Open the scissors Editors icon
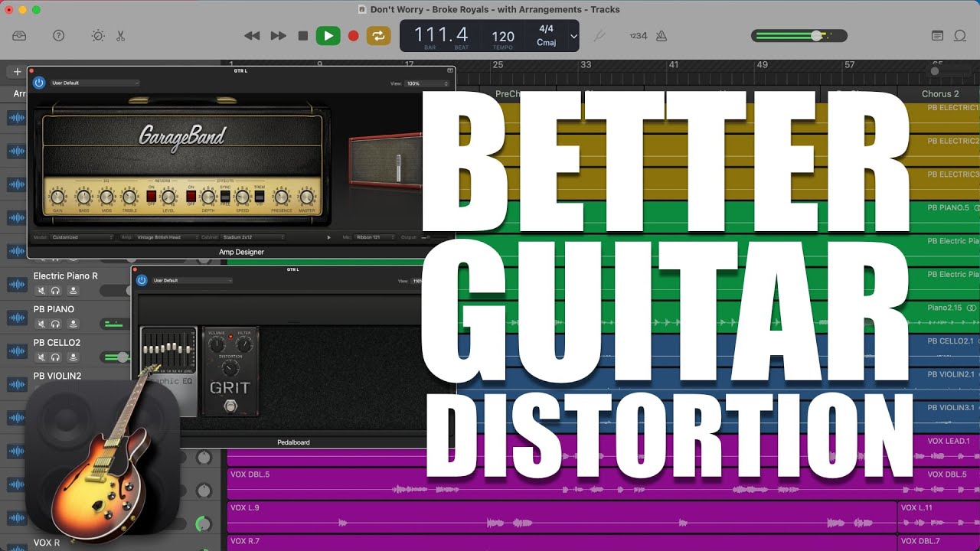This screenshot has height=551, width=980. click(120, 35)
